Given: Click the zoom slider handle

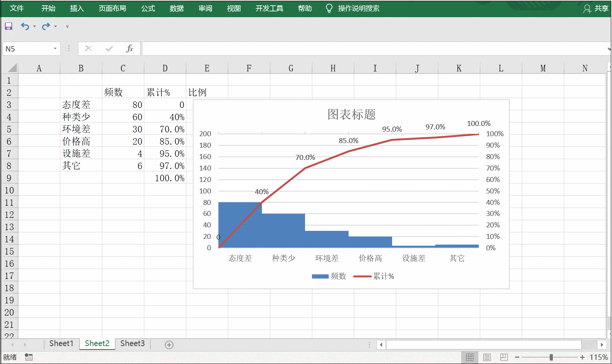Looking at the screenshot, I should (x=551, y=357).
